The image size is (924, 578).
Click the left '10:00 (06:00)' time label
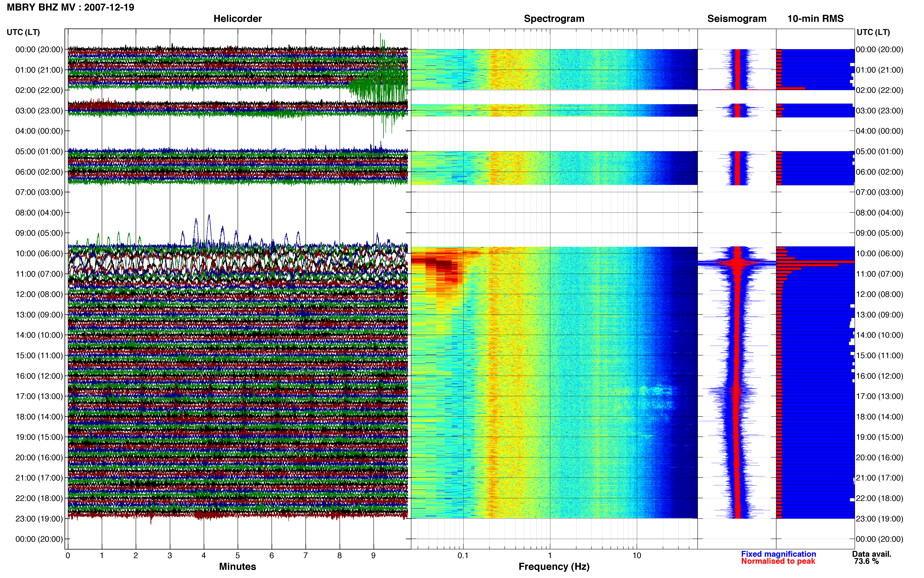click(39, 253)
